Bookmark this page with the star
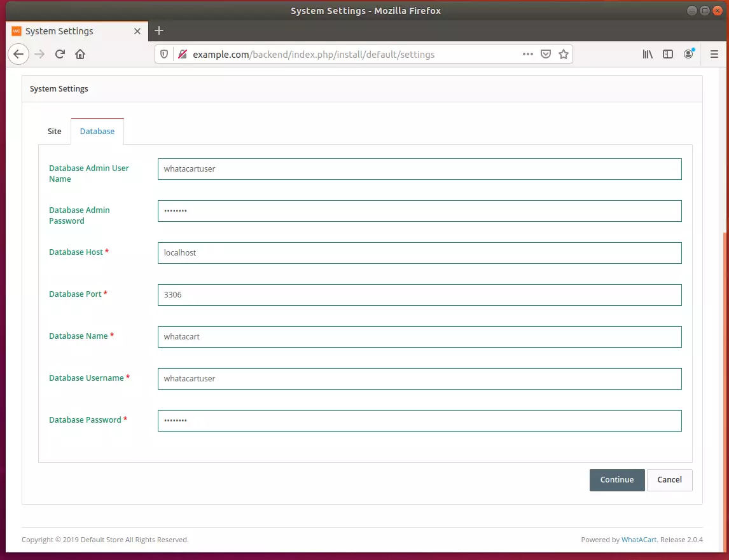Image resolution: width=729 pixels, height=560 pixels. click(564, 55)
